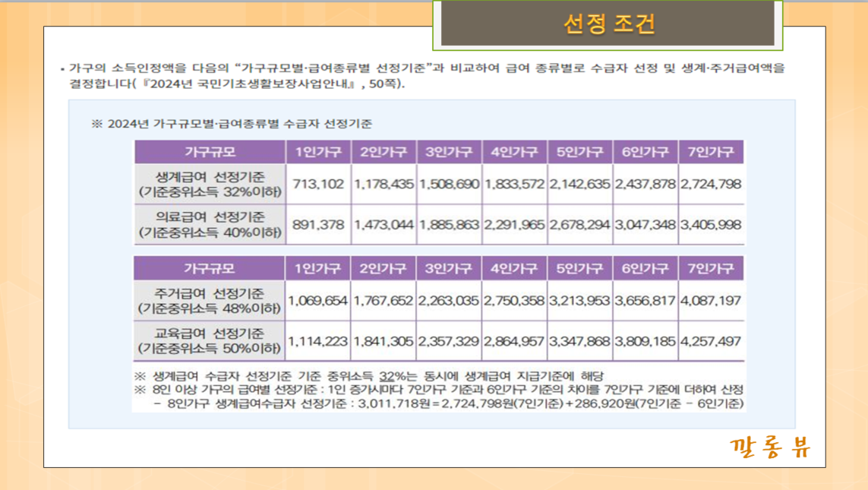Select the value 1,885,863
868x490 pixels.
(449, 225)
